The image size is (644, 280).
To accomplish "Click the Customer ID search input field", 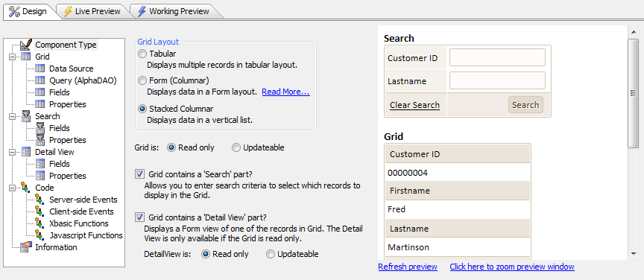I will click(x=497, y=57).
